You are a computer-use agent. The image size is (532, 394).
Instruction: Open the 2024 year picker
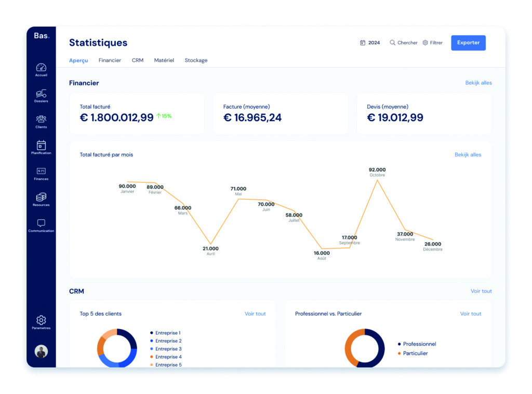point(370,43)
